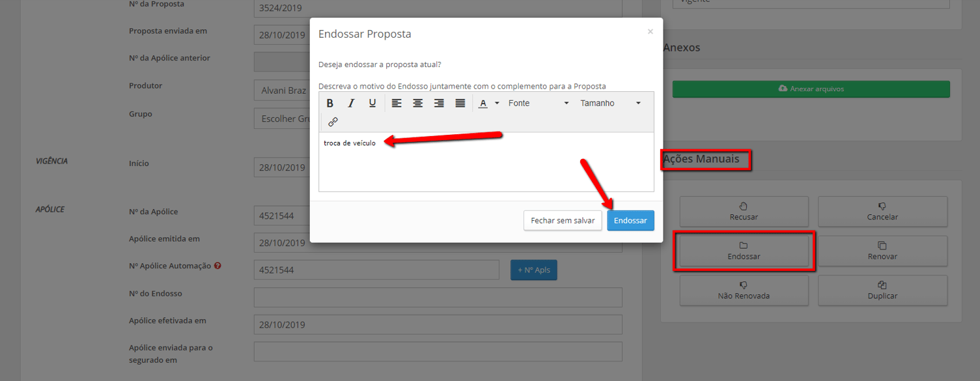Click the blue Endossar confirm button

[630, 221]
